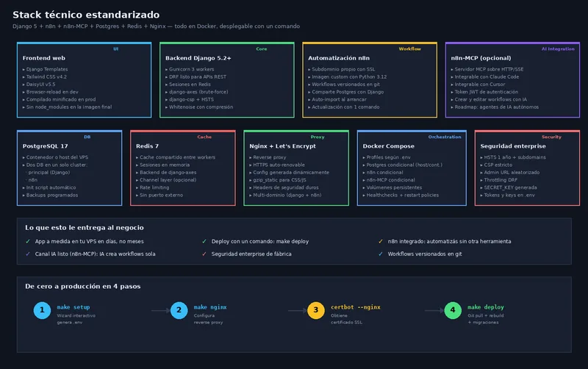Viewport: 588px width, 369px height.
Task: Click the 'Whitenoise con compresión' bullet
Action: click(x=199, y=107)
